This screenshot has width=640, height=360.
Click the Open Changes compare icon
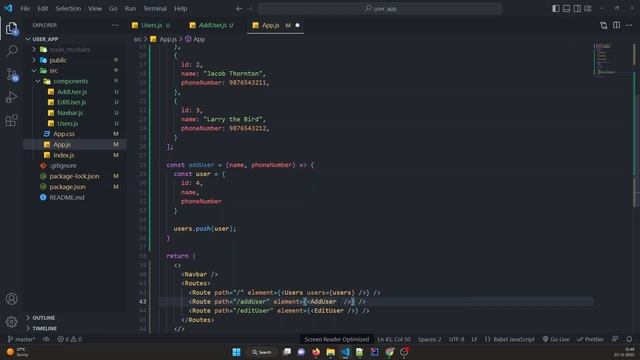[604, 25]
